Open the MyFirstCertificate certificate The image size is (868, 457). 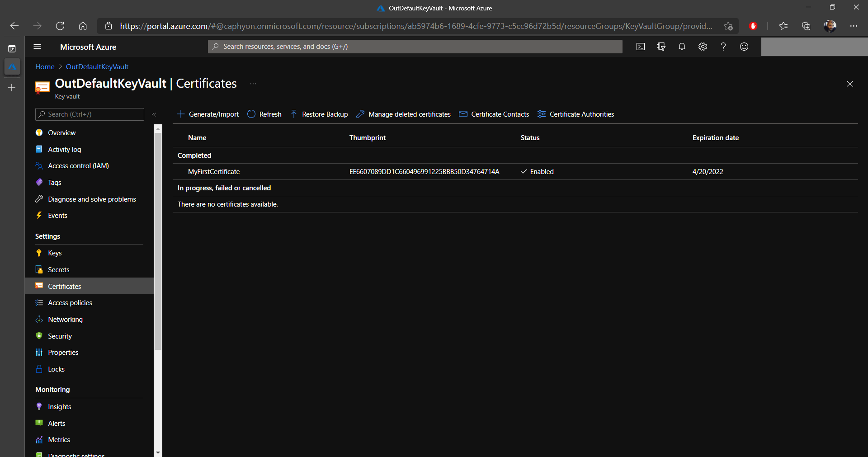(214, 172)
